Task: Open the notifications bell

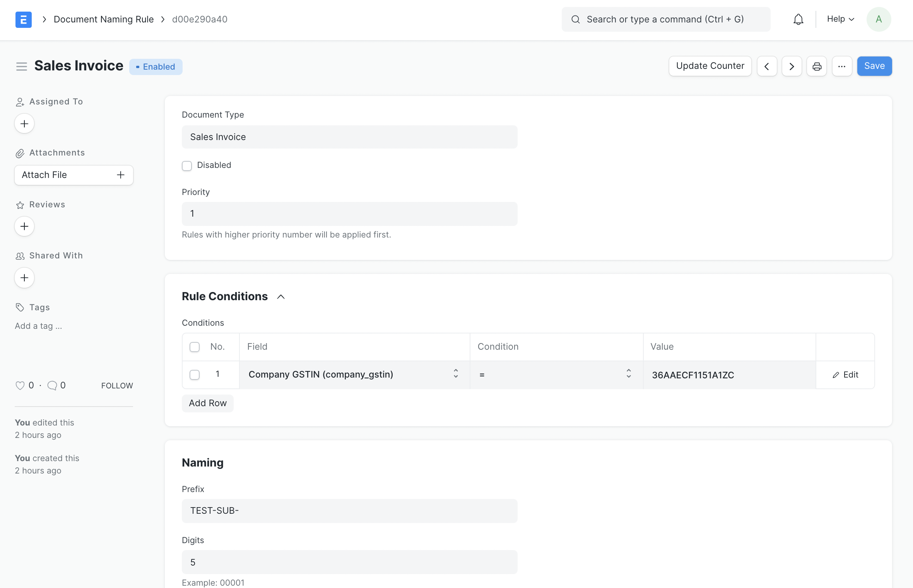Action: point(798,19)
